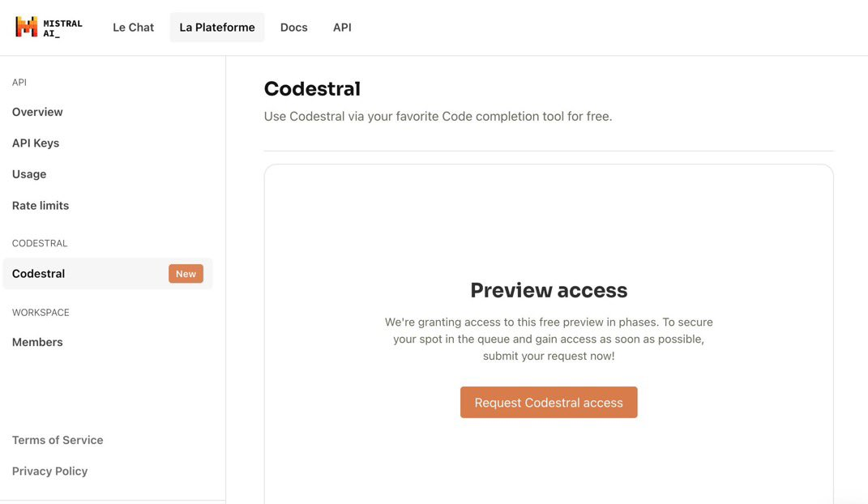The width and height of the screenshot is (868, 504).
Task: Click the 'We're granting access' description text
Action: pyautogui.click(x=549, y=339)
